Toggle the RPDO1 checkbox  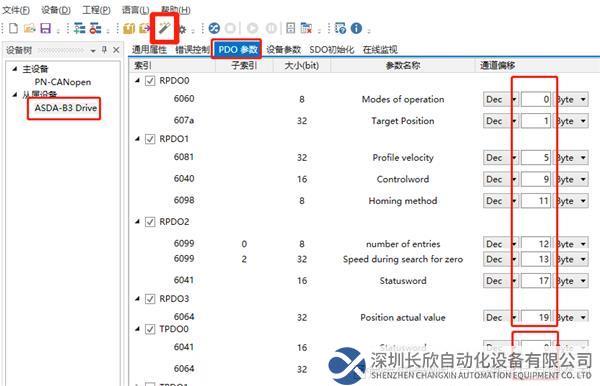(150, 139)
